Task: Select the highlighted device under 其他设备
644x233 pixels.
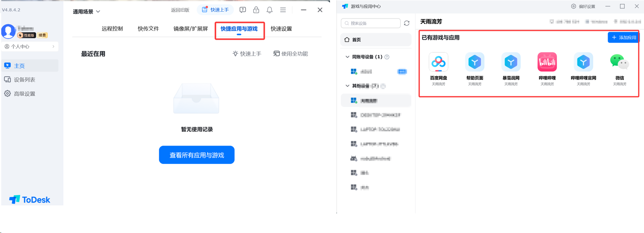Action: pos(376,100)
